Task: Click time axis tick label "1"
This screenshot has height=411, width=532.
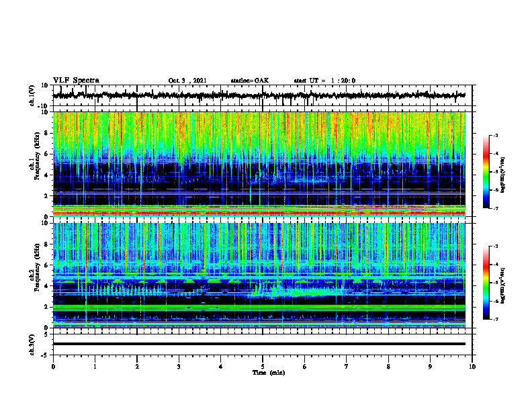Action: point(95,367)
